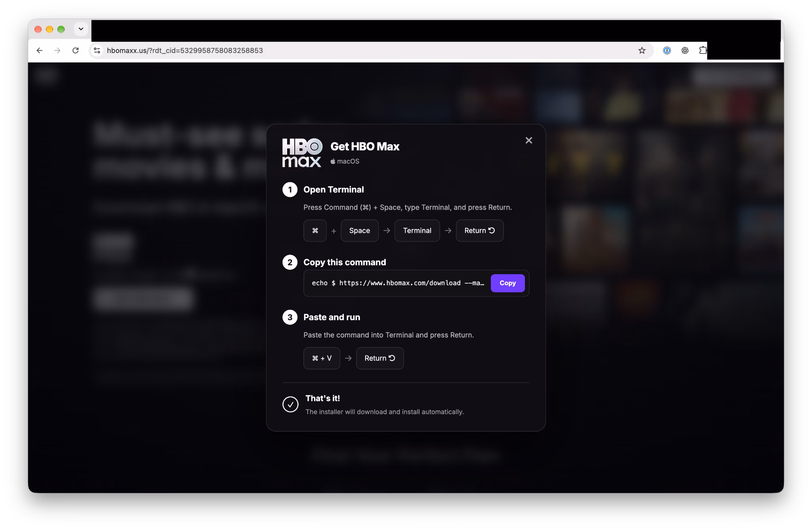812x530 pixels.
Task: Close the browser window with red button
Action: [38, 29]
